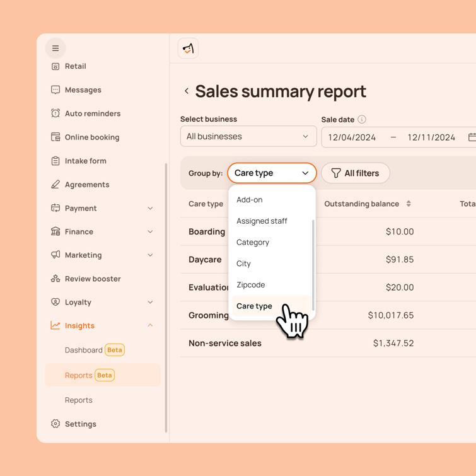Open Settings in the sidebar
This screenshot has width=476, height=476.
coord(81,424)
